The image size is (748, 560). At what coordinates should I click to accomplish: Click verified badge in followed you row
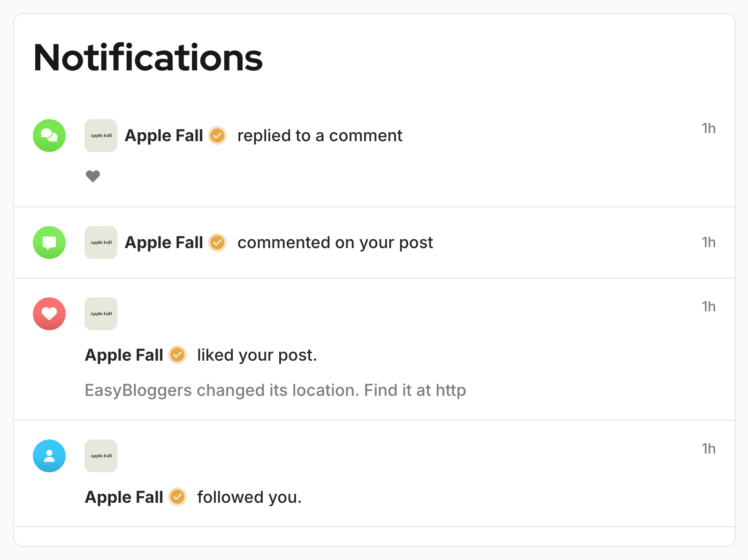pos(177,497)
